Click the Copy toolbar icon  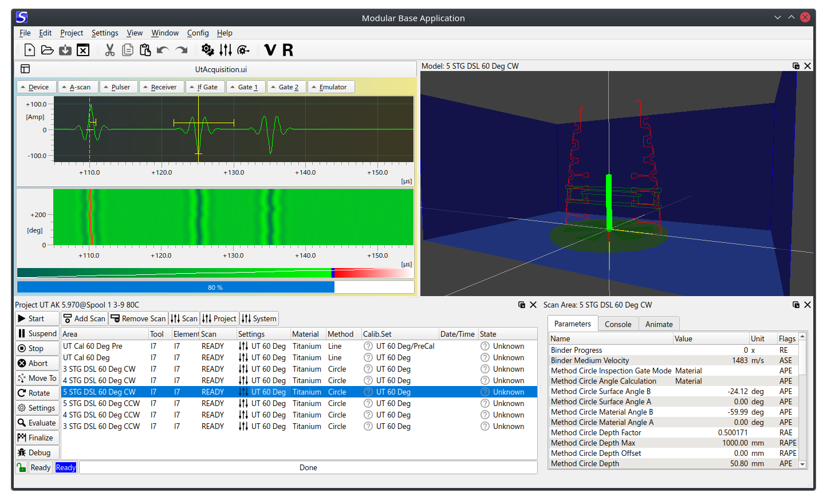(128, 50)
